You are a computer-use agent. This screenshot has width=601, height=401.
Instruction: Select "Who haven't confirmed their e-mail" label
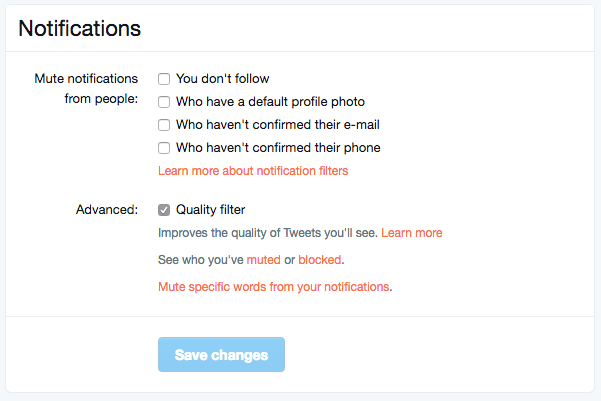point(277,125)
